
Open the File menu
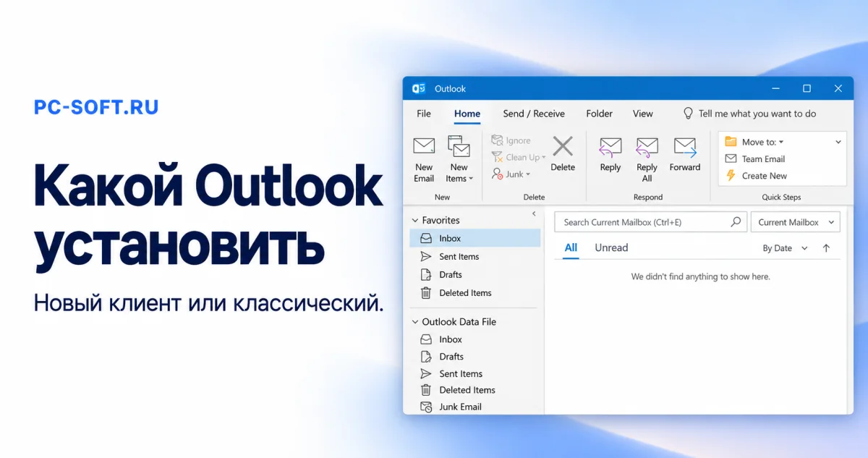[424, 114]
